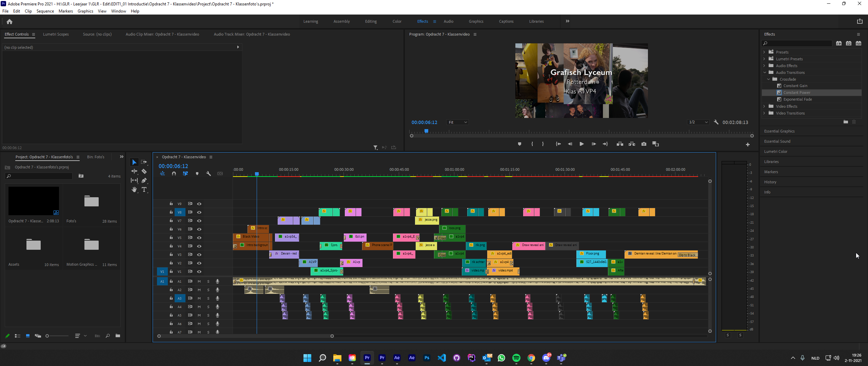Select the Hand tool

(134, 190)
